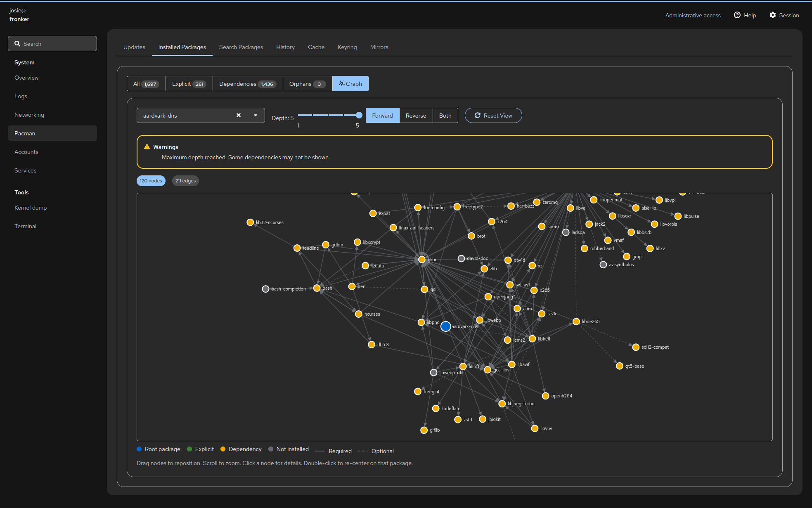Set direction toggle to Both
Viewport: 812px width, 508px height.
pos(445,116)
